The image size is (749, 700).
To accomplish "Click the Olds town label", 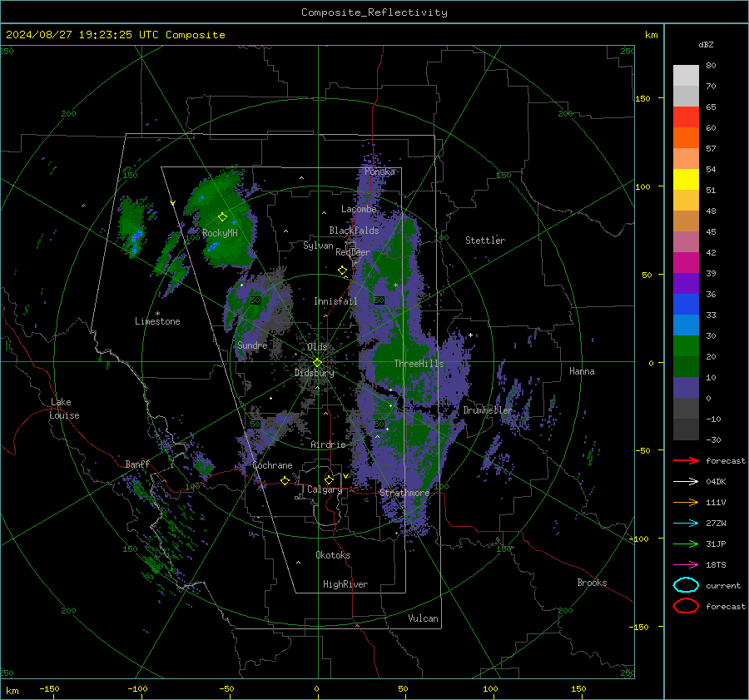I will tap(317, 347).
